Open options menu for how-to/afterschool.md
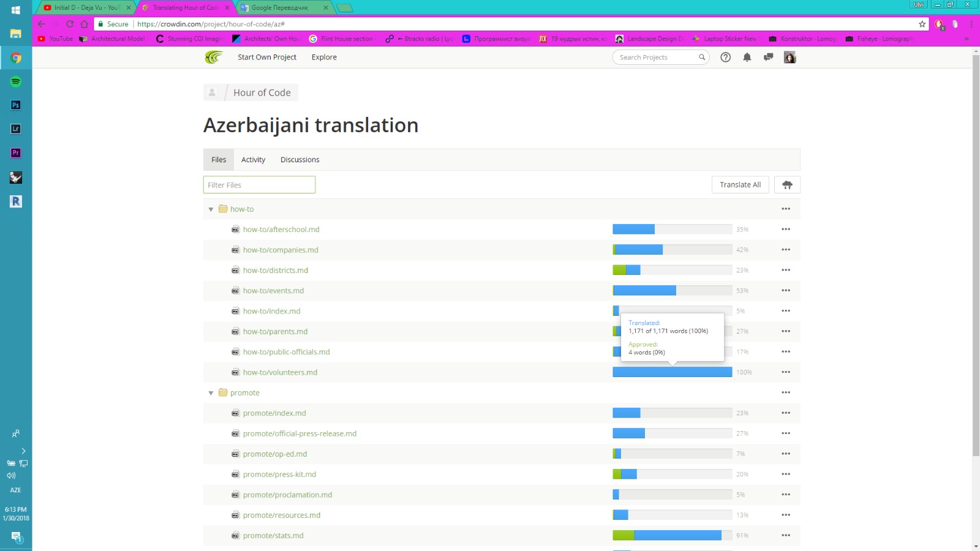 786,229
